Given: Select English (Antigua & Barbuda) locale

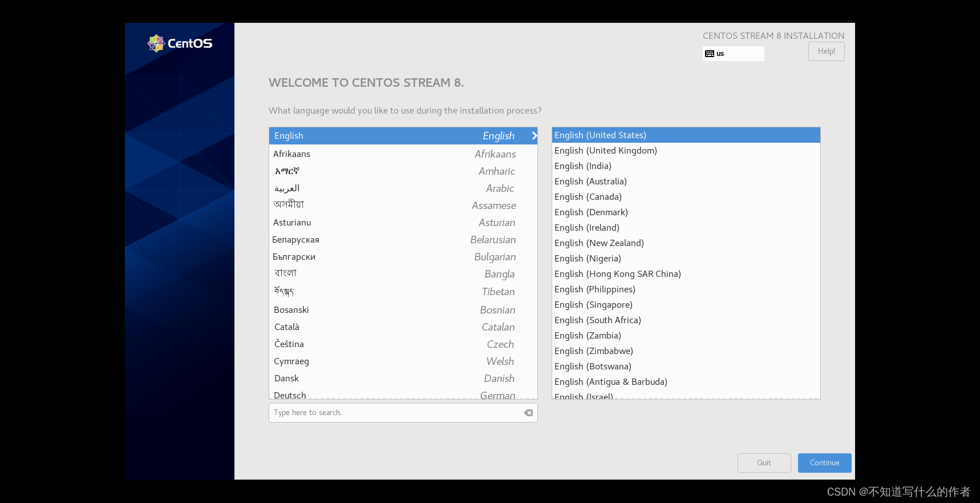Looking at the screenshot, I should tap(686, 382).
